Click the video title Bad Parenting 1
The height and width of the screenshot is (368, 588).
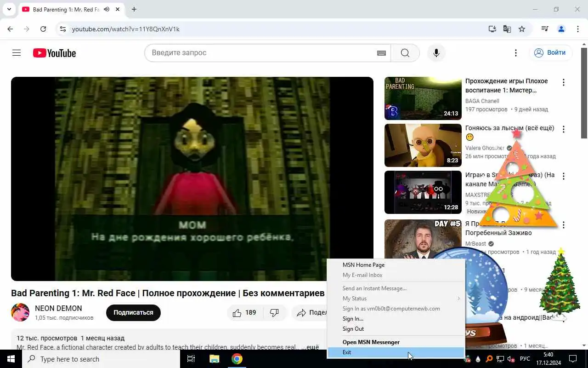(x=168, y=293)
